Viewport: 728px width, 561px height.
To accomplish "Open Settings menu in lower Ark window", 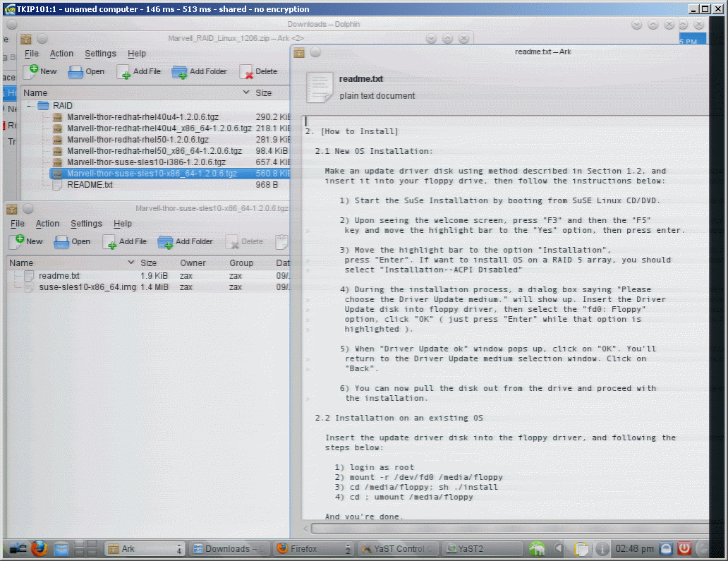I will 86,224.
